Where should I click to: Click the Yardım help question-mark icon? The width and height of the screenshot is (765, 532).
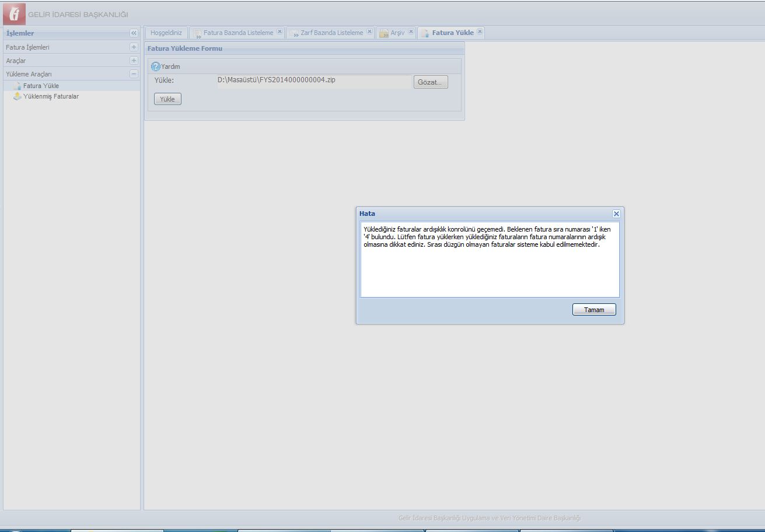(x=155, y=66)
